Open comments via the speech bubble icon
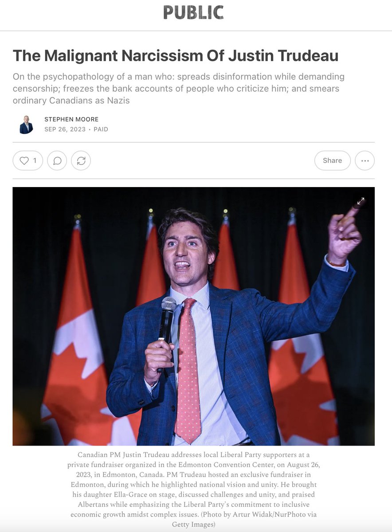 click(x=57, y=160)
